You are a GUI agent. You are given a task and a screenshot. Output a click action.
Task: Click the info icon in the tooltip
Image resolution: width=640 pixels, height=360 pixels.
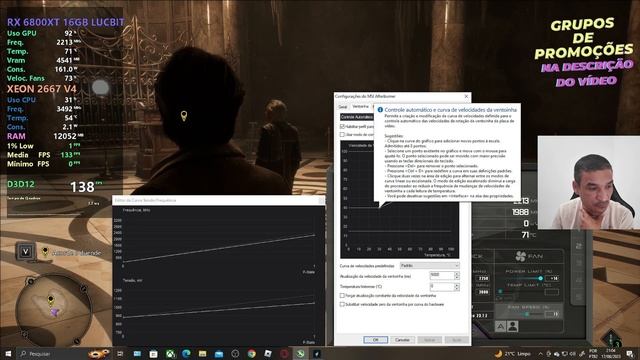[380, 110]
